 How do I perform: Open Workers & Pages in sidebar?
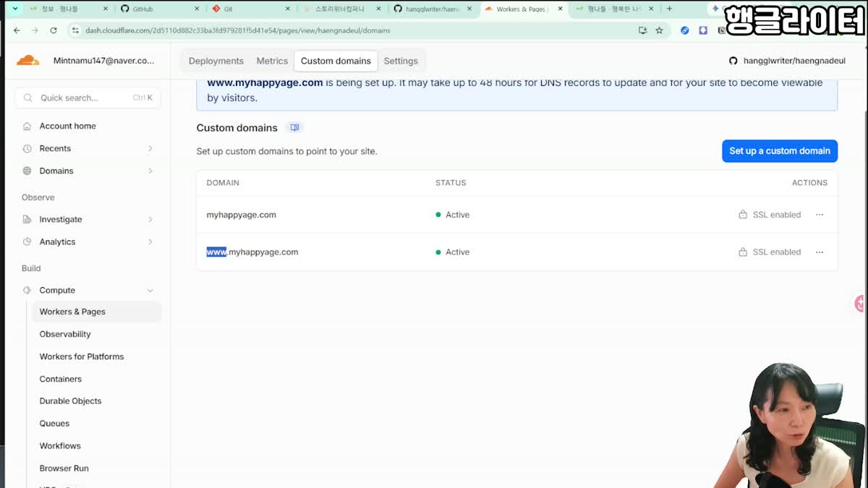click(x=96, y=312)
